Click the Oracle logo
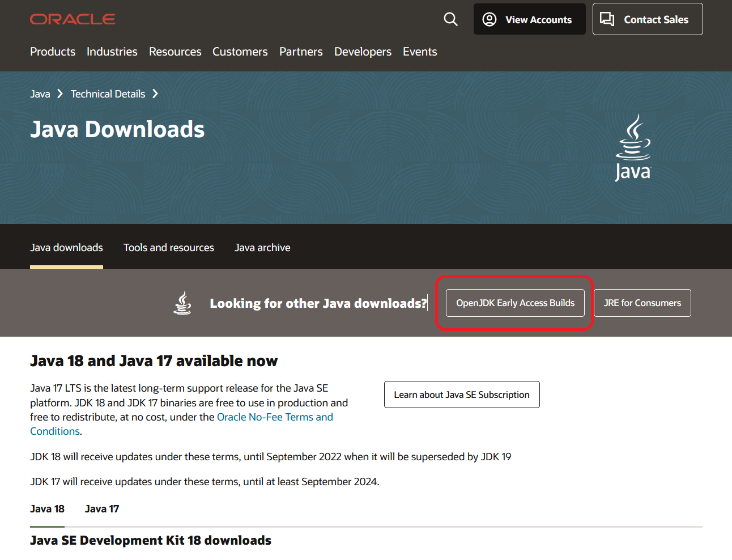 click(73, 19)
